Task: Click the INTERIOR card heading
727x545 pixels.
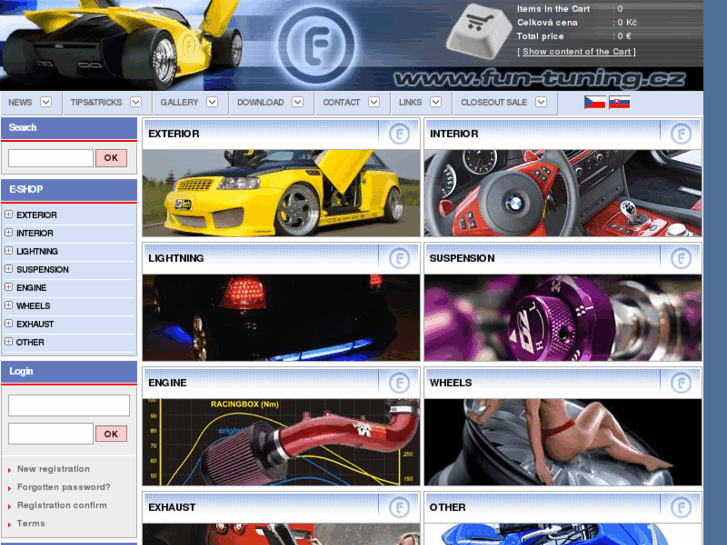Action: (x=454, y=134)
